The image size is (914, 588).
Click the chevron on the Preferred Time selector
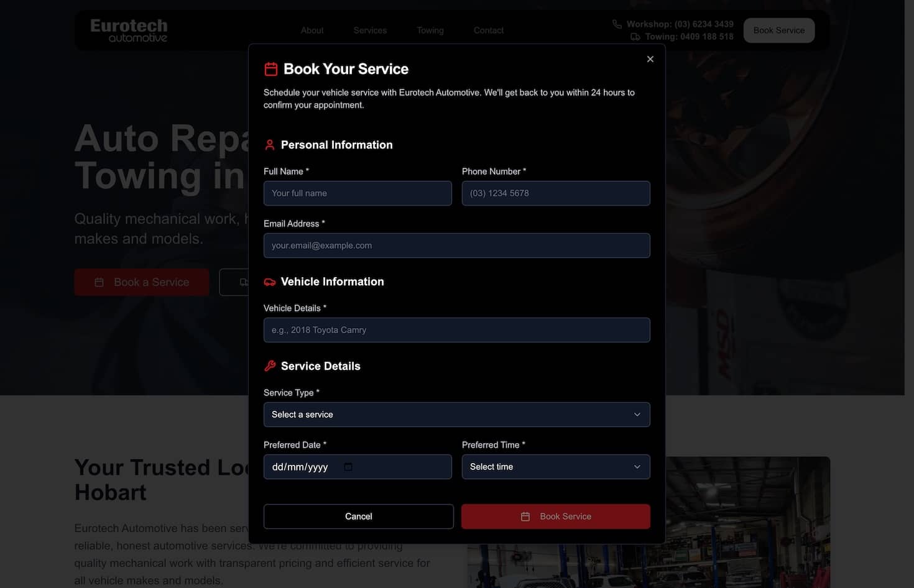pyautogui.click(x=637, y=467)
